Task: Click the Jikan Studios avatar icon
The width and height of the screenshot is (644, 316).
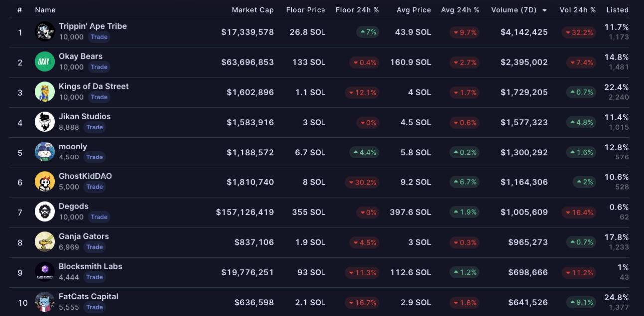Action: [45, 122]
